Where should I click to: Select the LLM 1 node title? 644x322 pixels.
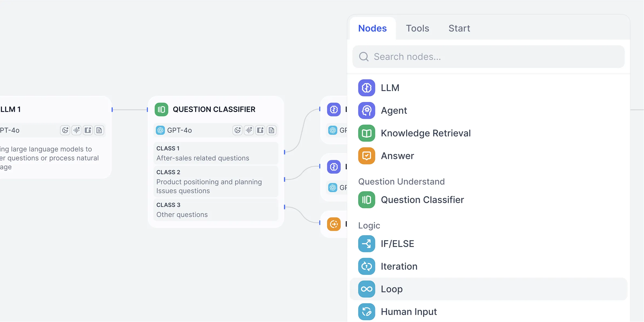point(11,109)
